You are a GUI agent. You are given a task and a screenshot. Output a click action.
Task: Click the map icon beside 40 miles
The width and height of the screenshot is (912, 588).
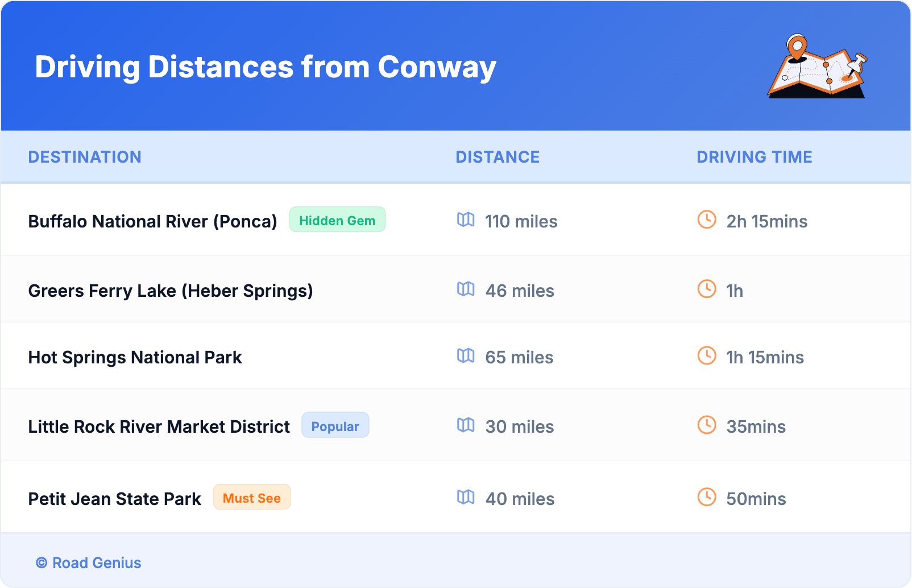[466, 497]
